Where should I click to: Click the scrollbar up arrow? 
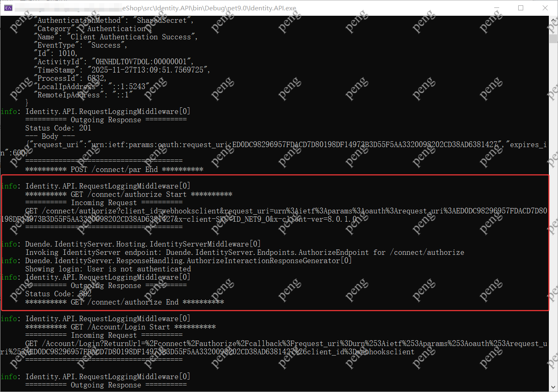(x=553, y=20)
